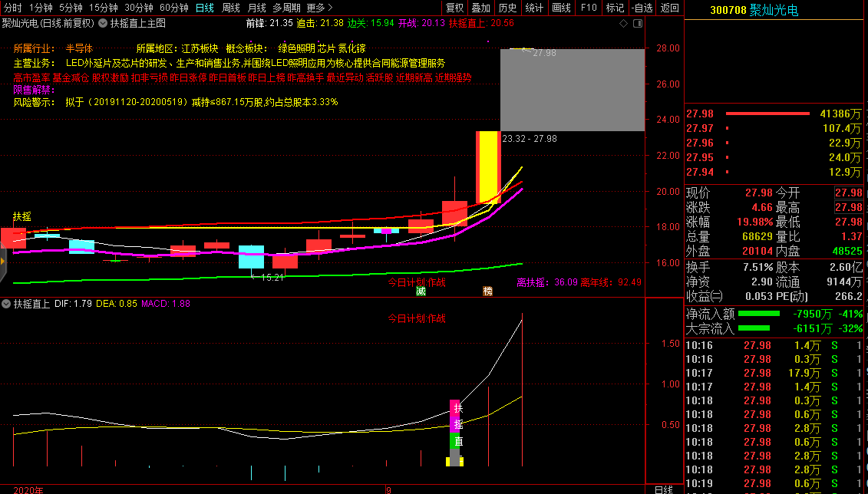Click the 离年线: 92.49 readout

click(x=611, y=282)
